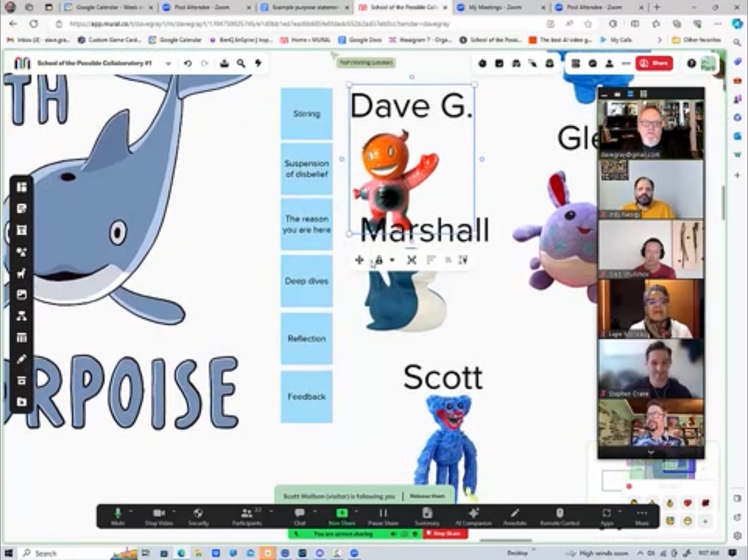Select the Suspension of disbelief sticky note
748x560 pixels.
[307, 169]
